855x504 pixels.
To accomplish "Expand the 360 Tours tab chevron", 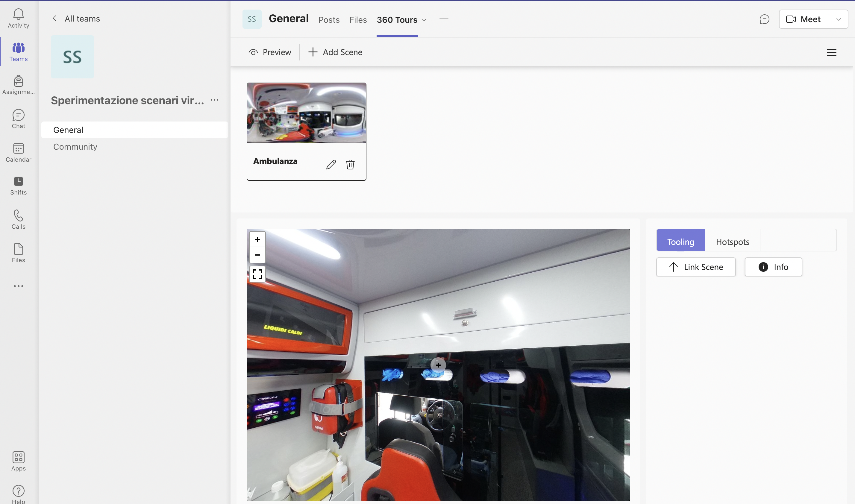I will [x=424, y=20].
